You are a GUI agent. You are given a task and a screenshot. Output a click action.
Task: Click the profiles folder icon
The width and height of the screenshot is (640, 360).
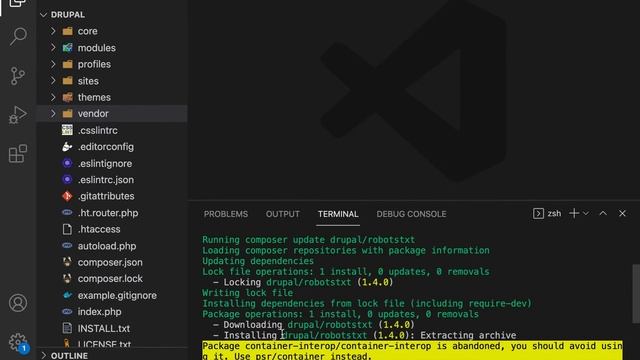pos(67,64)
